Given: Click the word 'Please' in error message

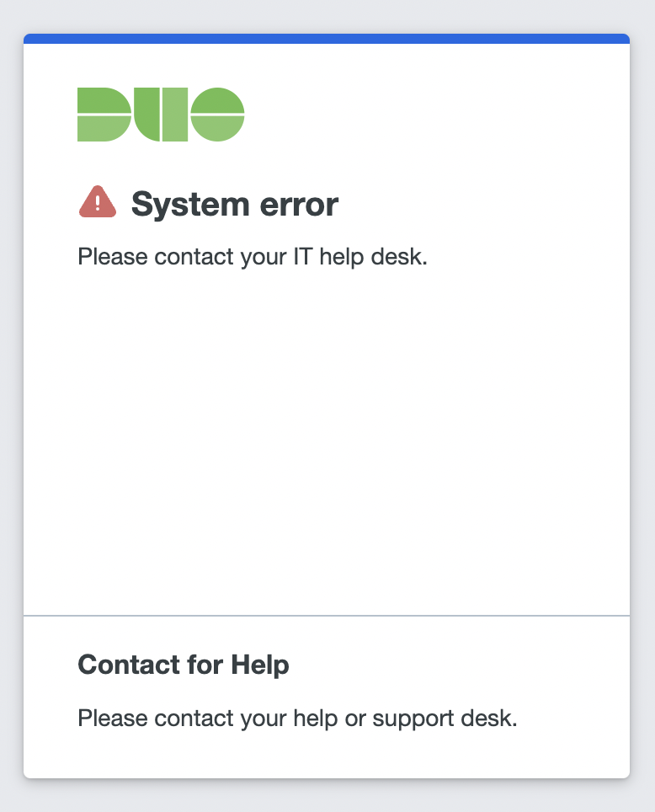Looking at the screenshot, I should tap(112, 256).
